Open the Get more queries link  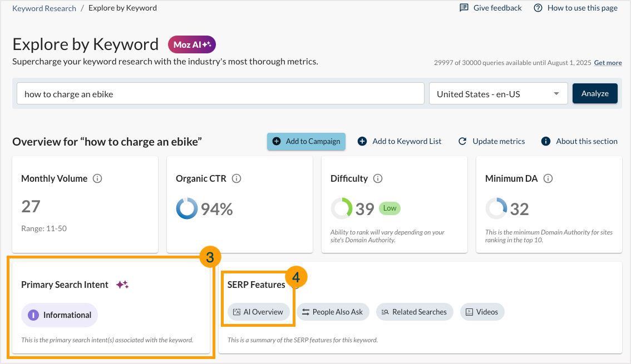[x=608, y=63]
